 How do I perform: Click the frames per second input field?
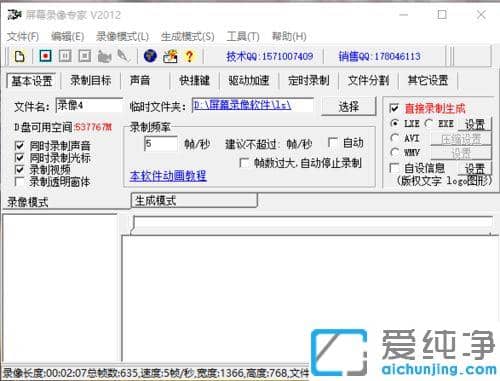tap(161, 144)
